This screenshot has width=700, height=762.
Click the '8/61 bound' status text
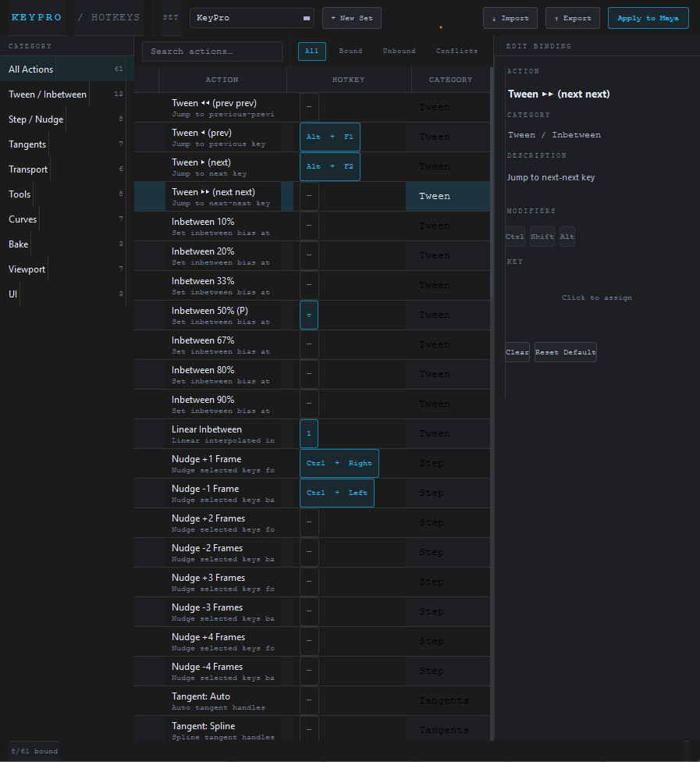[34, 751]
